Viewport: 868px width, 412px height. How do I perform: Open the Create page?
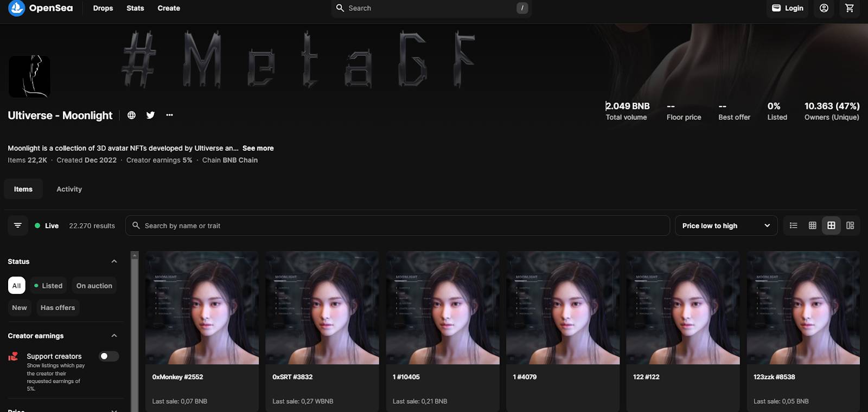pyautogui.click(x=169, y=8)
